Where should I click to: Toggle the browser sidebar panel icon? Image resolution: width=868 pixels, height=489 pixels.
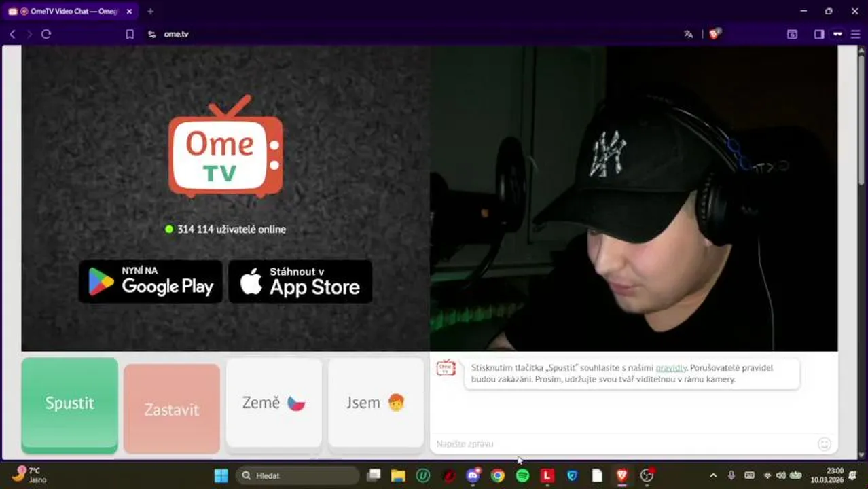click(x=819, y=34)
